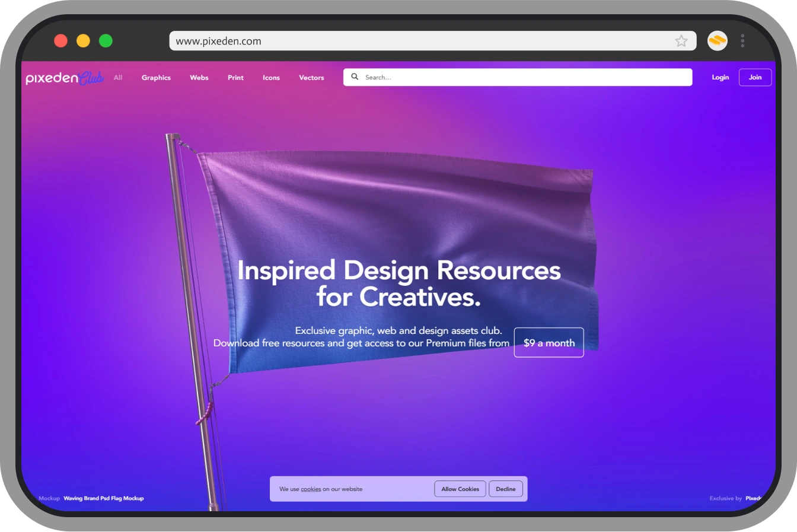The image size is (797, 532).
Task: Click the "$9 a month" button
Action: [549, 343]
